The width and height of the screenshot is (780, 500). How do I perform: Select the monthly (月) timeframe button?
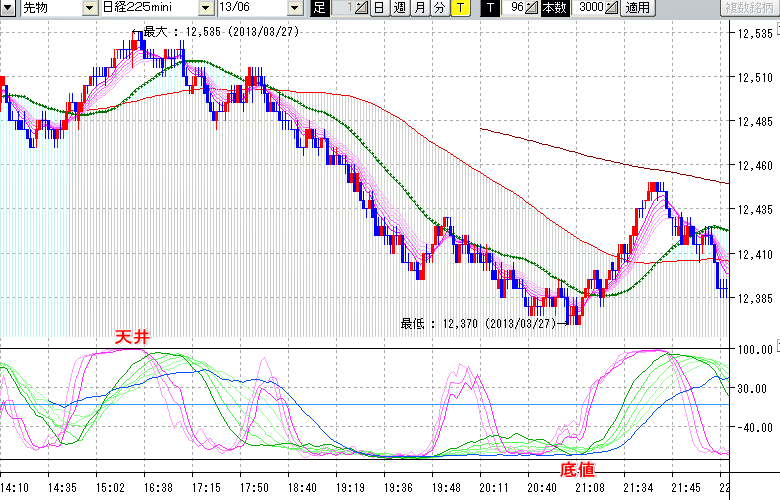420,8
